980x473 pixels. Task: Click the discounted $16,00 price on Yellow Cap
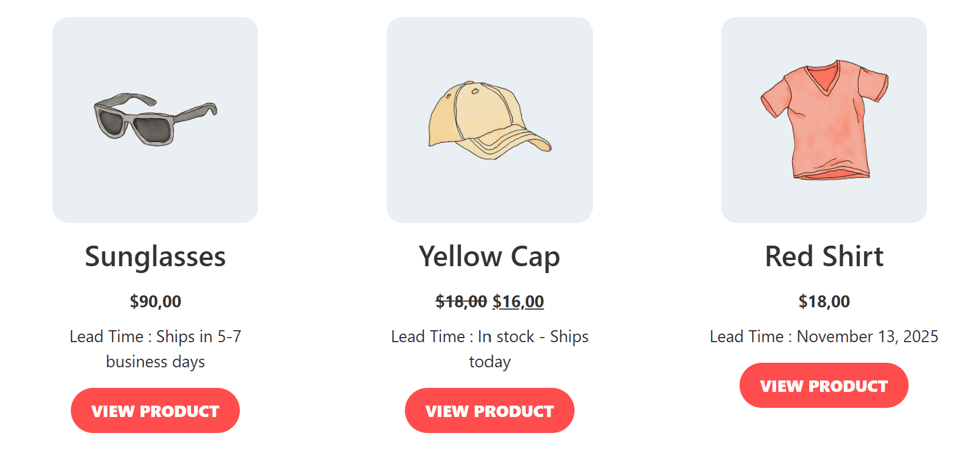[519, 301]
